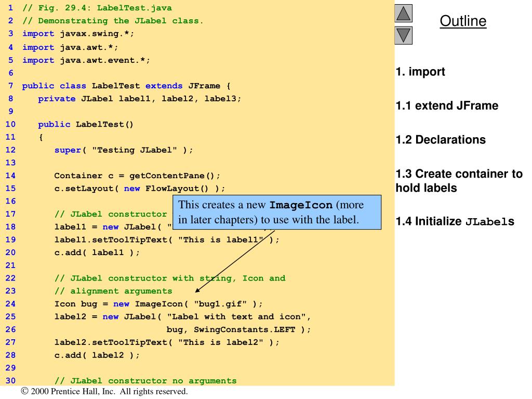Click the c.setLayout FlowLayout code line
This screenshot has height=399, width=532.
pos(140,188)
